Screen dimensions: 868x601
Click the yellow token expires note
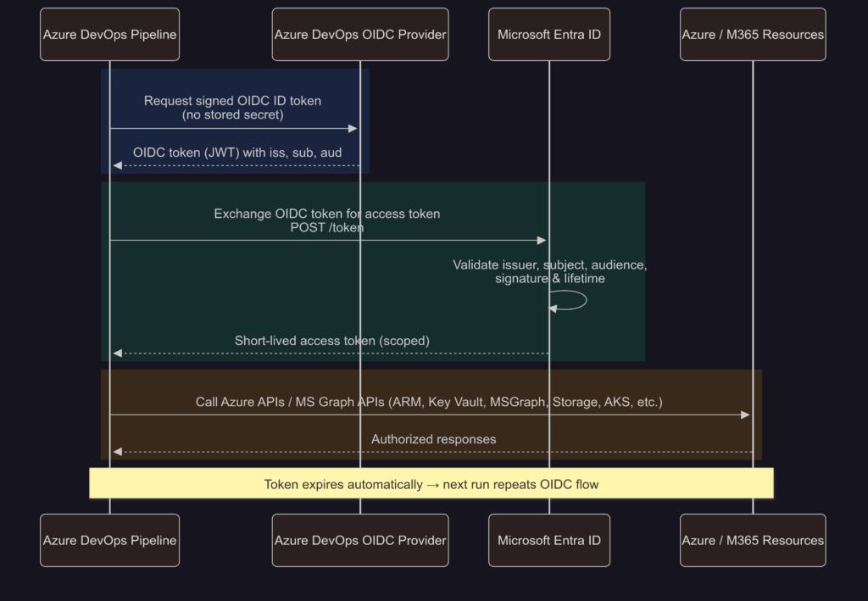click(x=431, y=484)
